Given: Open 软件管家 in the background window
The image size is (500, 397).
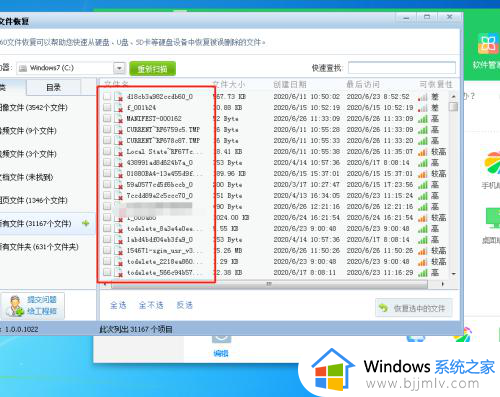Looking at the screenshot, I should pyautogui.click(x=487, y=51).
